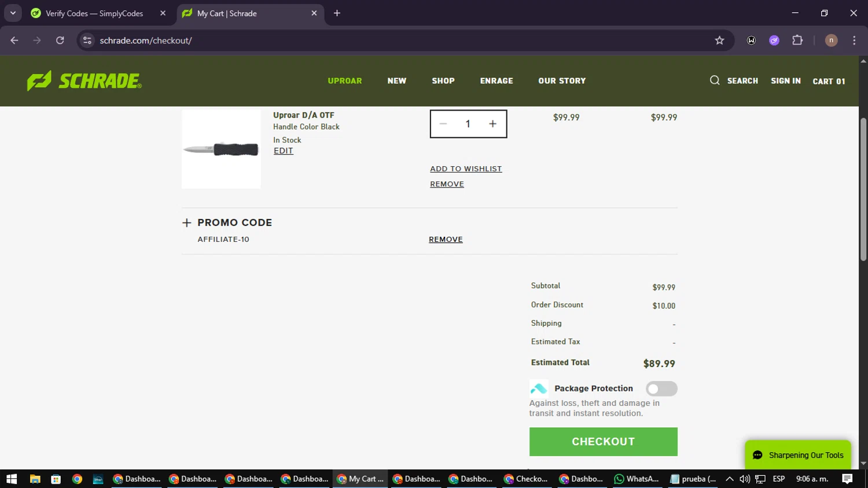View site information icon in address bar
This screenshot has height=488, width=868.
[87, 41]
